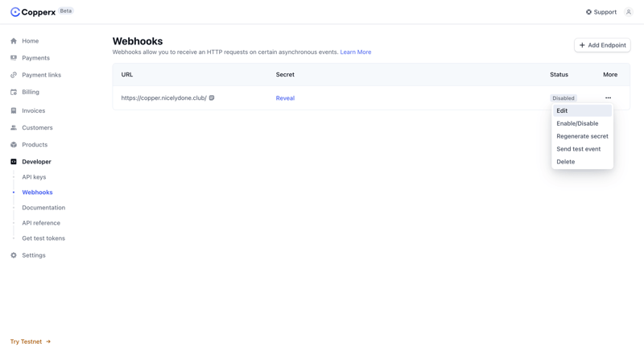Click the More column header
Viewport: 644px width, 356px height.
coord(610,74)
